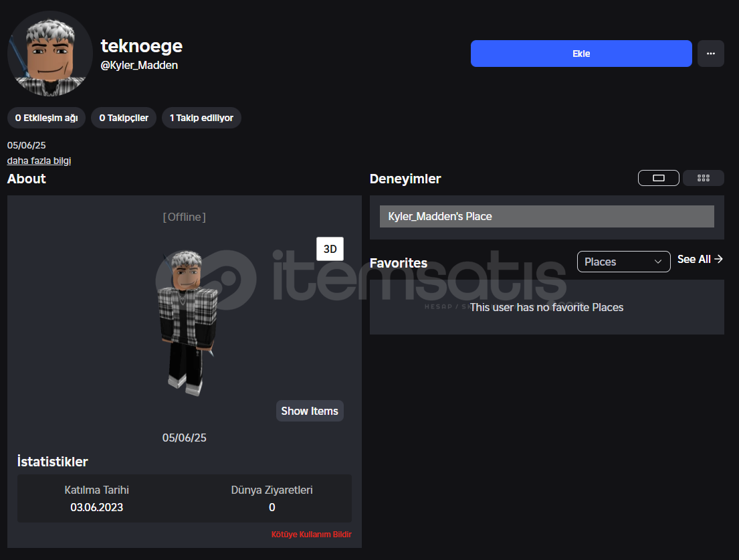
Task: Click the blue Ekle button
Action: (581, 54)
